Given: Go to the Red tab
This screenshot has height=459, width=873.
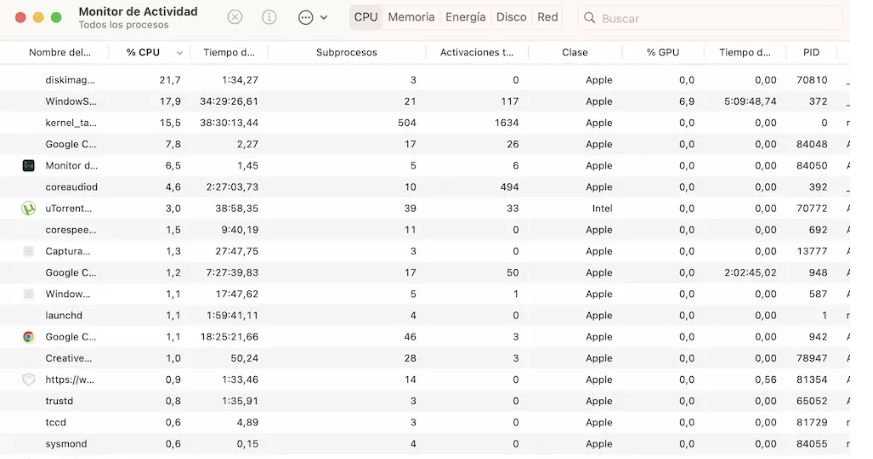Looking at the screenshot, I should (x=547, y=17).
